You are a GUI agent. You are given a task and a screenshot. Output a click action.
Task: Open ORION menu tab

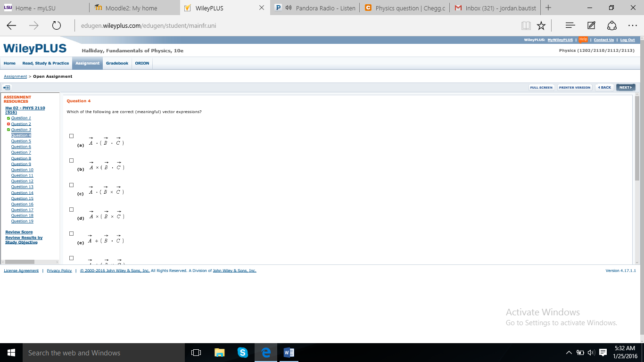coord(142,63)
